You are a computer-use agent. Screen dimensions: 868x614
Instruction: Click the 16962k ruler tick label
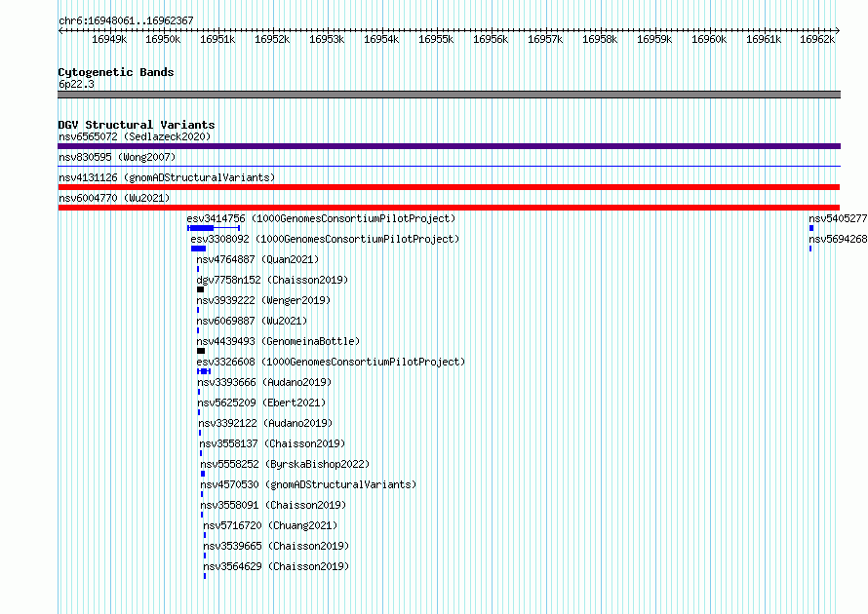[817, 39]
